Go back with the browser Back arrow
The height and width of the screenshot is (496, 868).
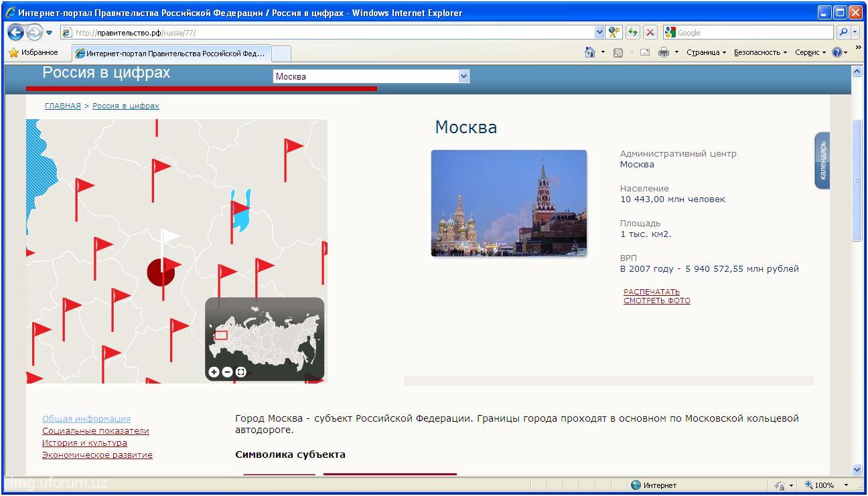click(15, 32)
